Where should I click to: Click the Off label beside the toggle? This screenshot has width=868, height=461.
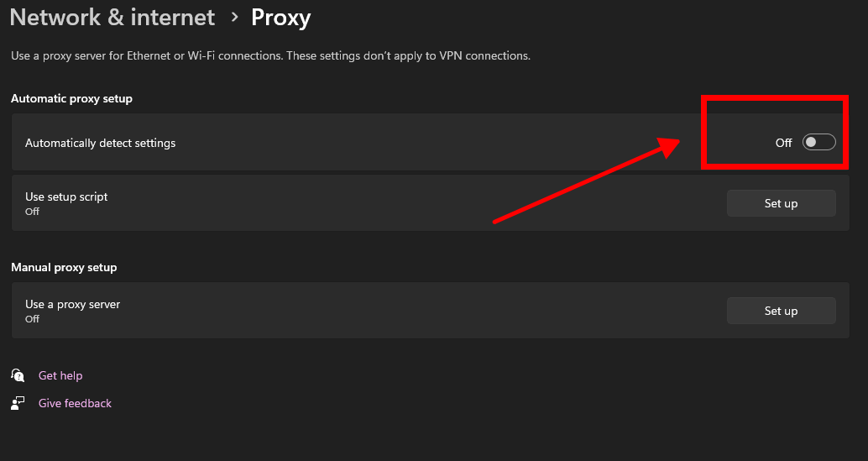click(783, 143)
